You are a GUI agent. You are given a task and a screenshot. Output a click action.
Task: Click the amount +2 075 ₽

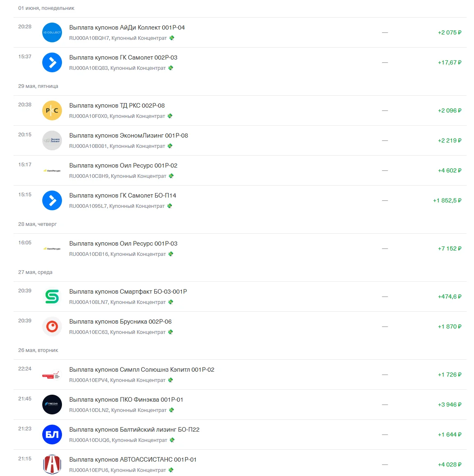tap(449, 32)
